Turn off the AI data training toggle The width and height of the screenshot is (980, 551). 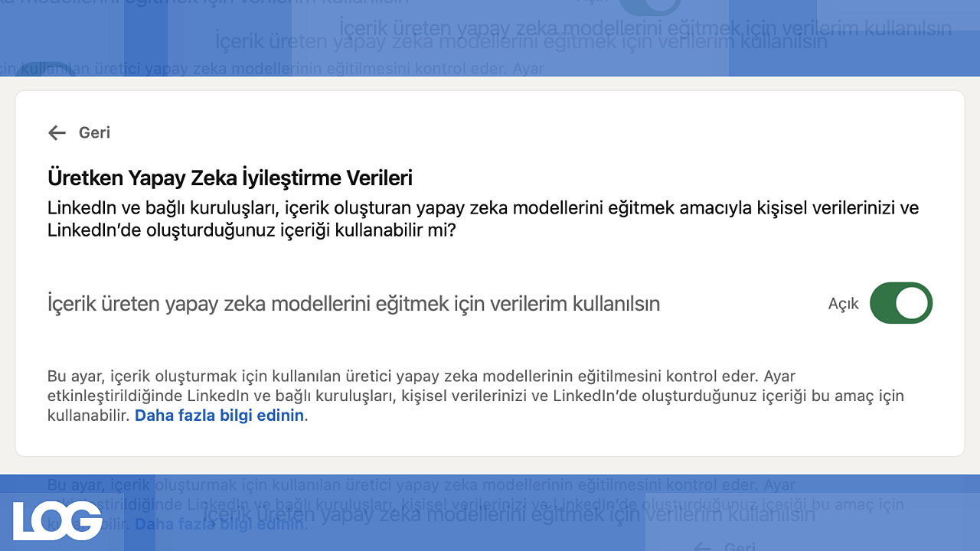[x=901, y=303]
